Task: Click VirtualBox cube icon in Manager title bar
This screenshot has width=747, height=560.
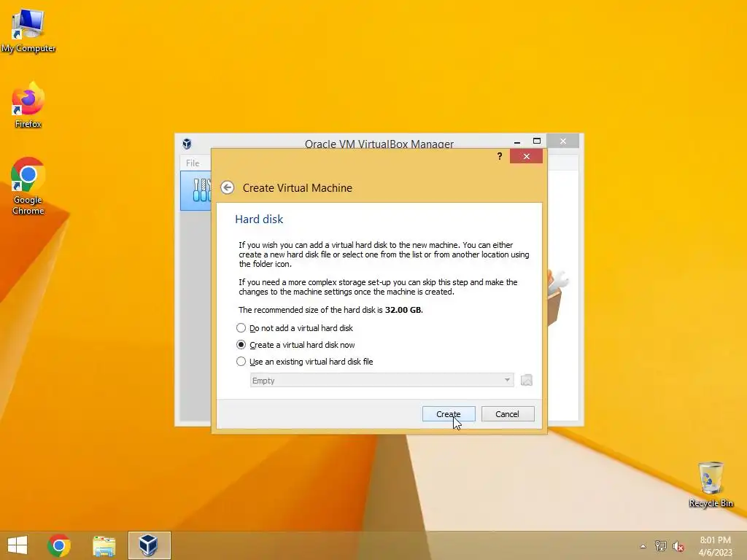Action: coord(187,144)
